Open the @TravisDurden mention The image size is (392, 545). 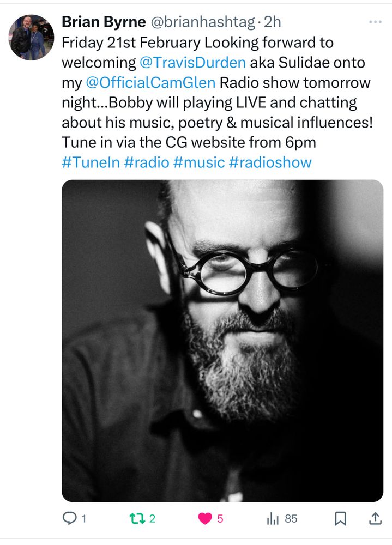tap(192, 63)
